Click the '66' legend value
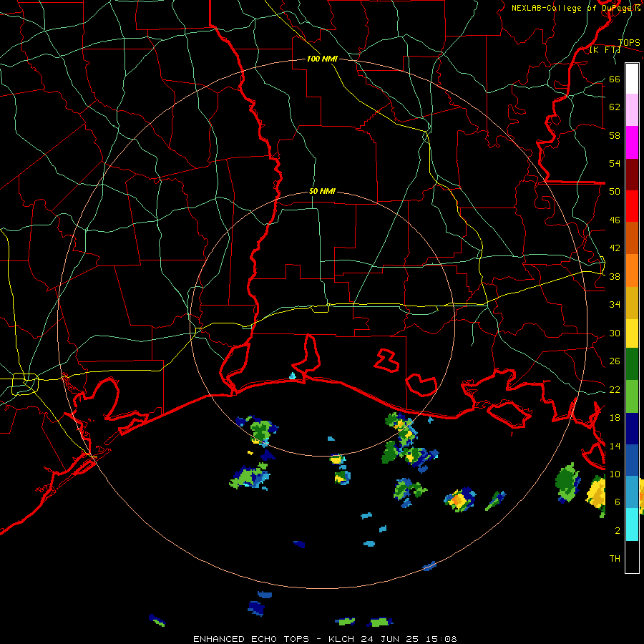The width and height of the screenshot is (644, 644). (615, 79)
